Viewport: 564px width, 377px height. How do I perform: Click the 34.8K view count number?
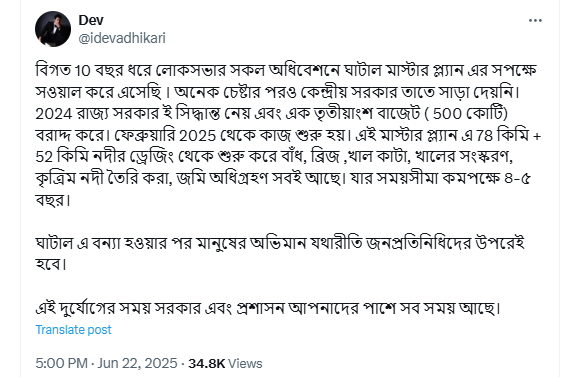(x=206, y=363)
